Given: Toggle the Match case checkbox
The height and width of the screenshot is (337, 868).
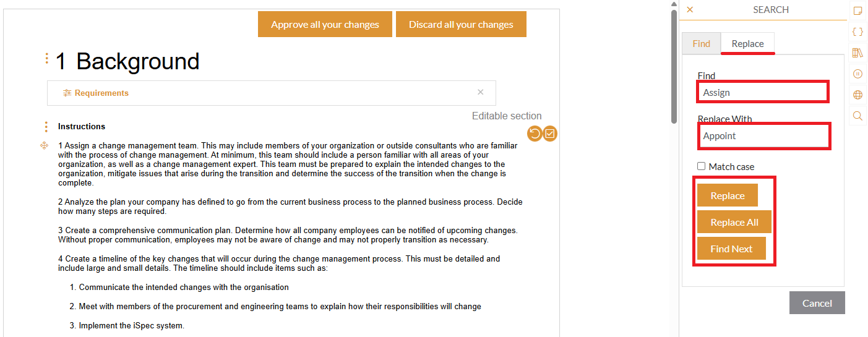Looking at the screenshot, I should 702,166.
